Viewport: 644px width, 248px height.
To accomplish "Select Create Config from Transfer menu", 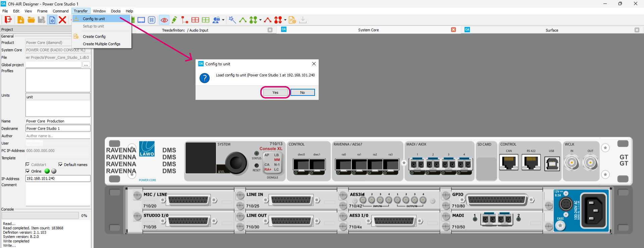I will coord(94,37).
